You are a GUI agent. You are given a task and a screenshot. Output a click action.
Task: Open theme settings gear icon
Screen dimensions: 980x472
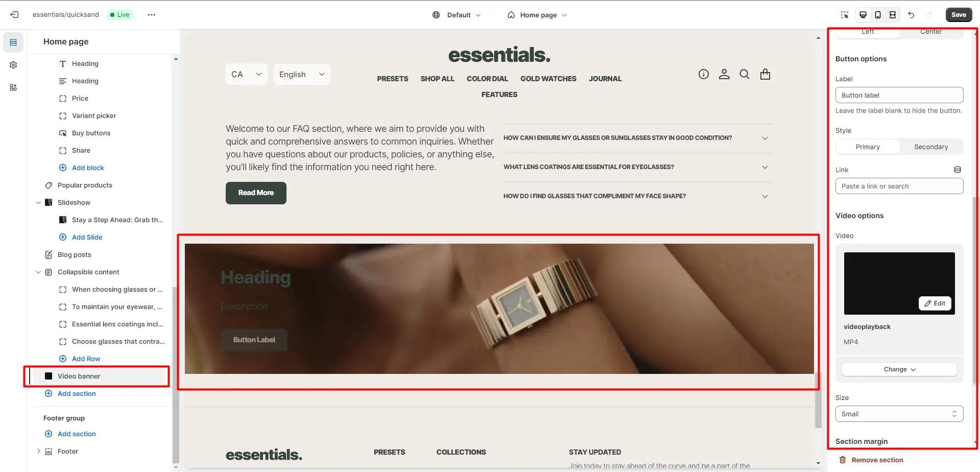[x=13, y=65]
